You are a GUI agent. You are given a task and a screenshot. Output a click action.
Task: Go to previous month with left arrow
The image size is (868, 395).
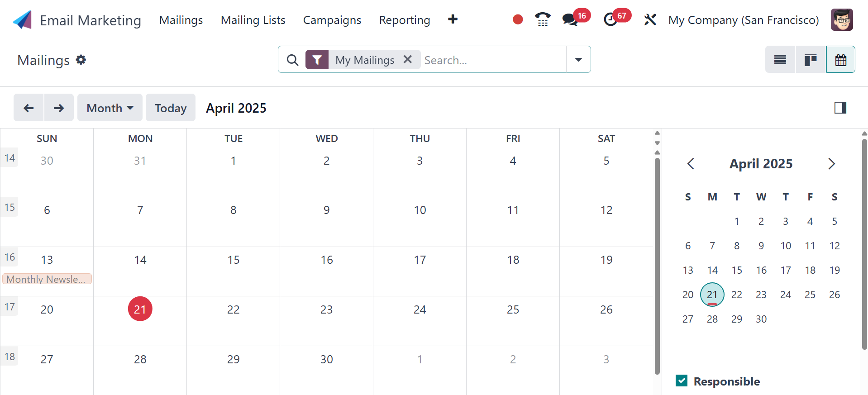(29, 108)
